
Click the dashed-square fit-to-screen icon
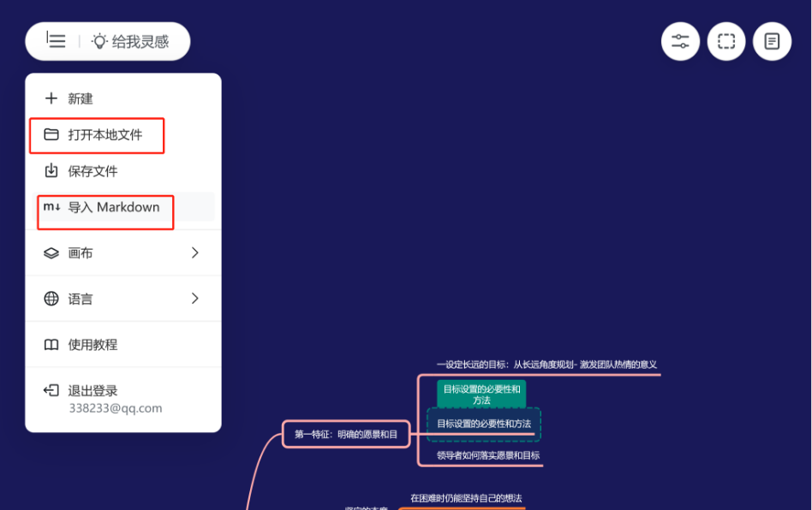click(726, 41)
